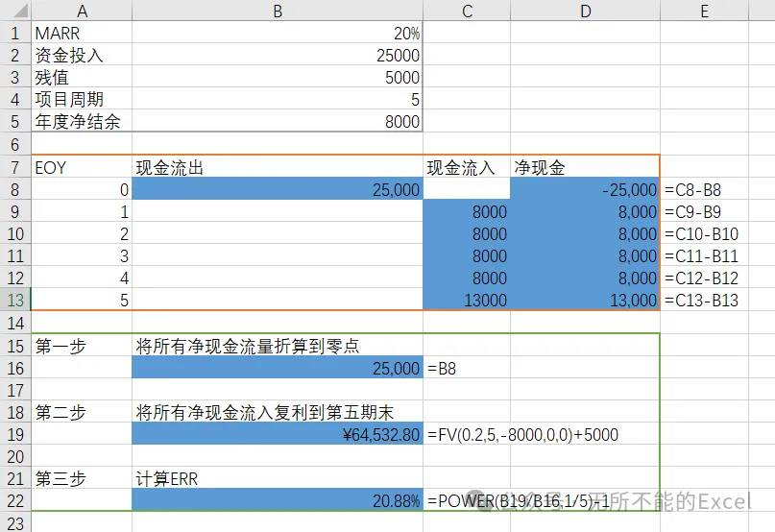Viewport: 775px width, 532px height.
Task: Click the cell showing ¥64,532.80
Action: click(x=278, y=434)
